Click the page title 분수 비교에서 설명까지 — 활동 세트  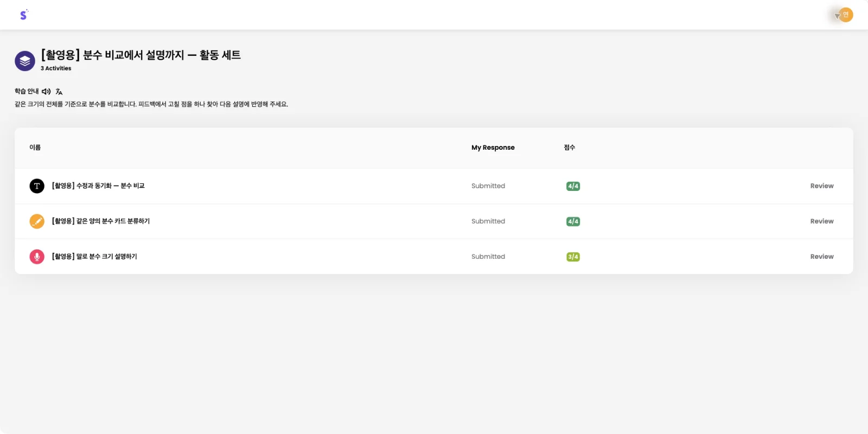pos(141,55)
